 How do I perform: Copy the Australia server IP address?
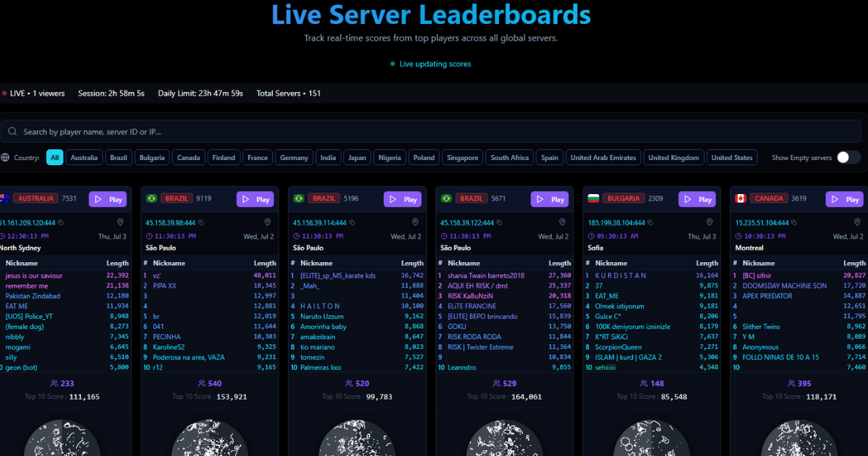(61, 222)
